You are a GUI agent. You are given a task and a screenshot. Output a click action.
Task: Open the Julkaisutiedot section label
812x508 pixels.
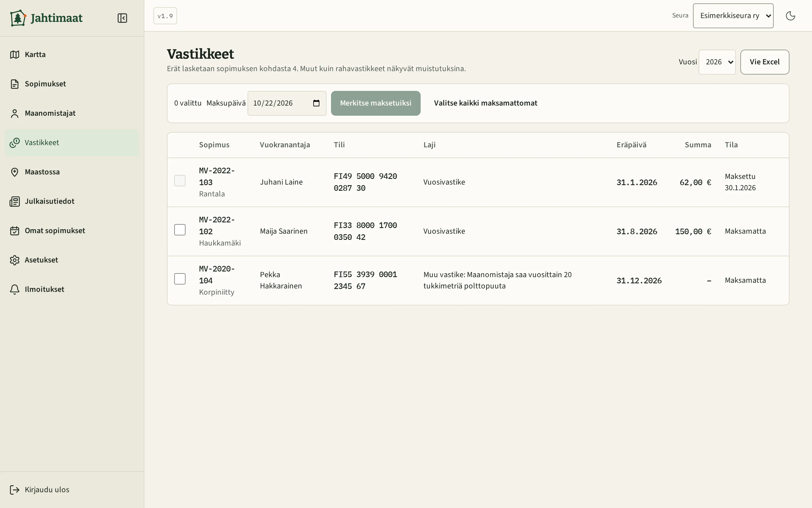[x=50, y=201]
